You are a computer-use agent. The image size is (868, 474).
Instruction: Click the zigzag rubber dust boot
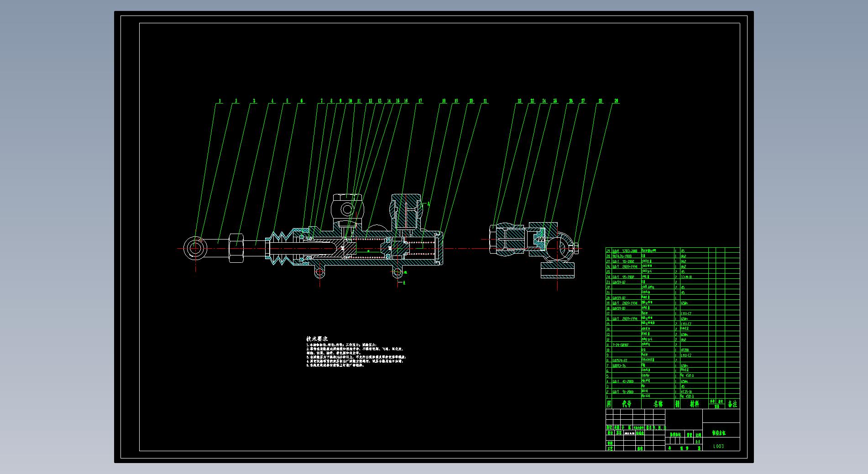[x=279, y=248]
